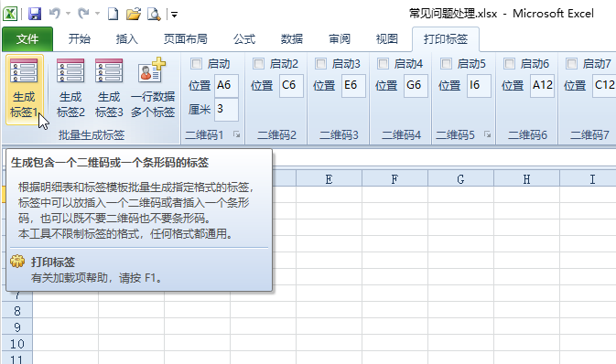Screen dimensions: 616x364
Task: Open a file with the folder icon
Action: coord(134,14)
